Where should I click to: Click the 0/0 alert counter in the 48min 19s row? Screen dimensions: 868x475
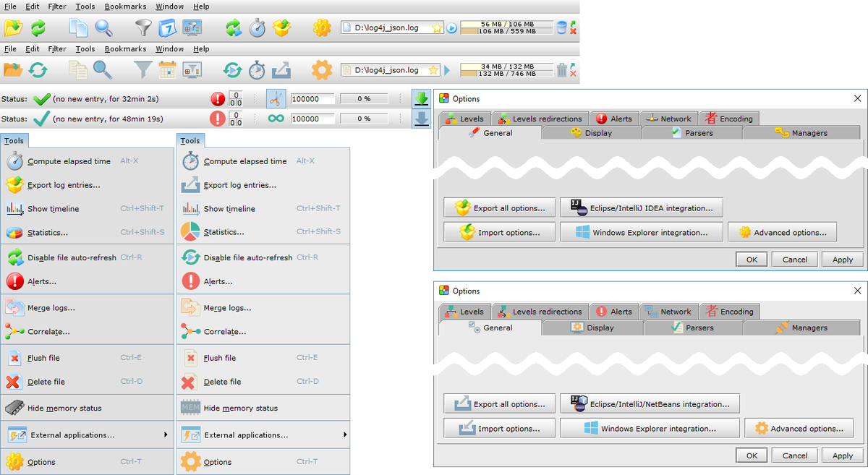tap(235, 119)
